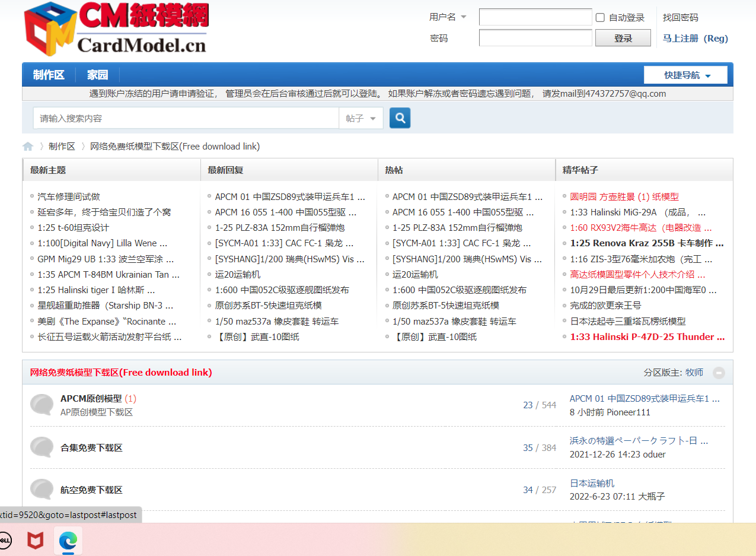Viewport: 756px width, 556px height.
Task: Open 1:25 Halinski tiger I thread
Action: 96,290
